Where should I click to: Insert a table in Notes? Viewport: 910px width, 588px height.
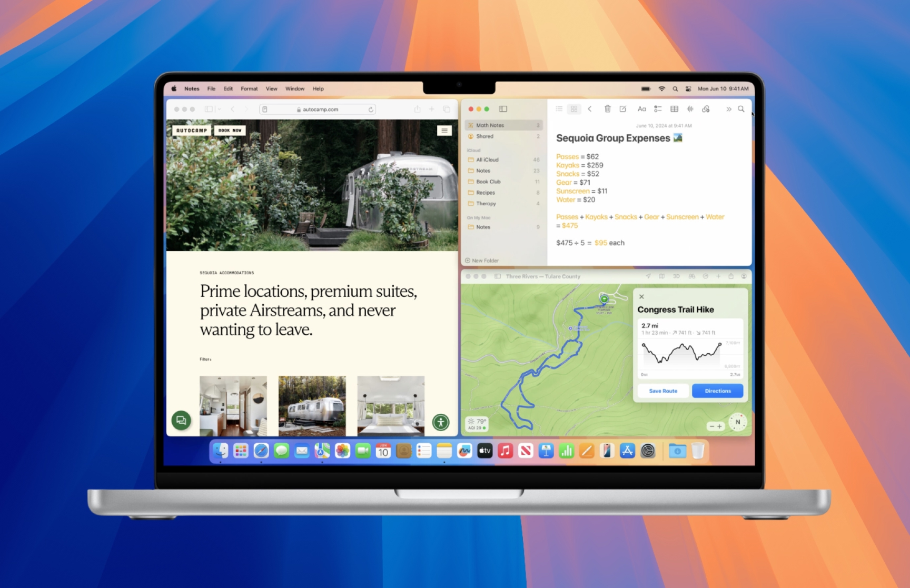pyautogui.click(x=674, y=109)
